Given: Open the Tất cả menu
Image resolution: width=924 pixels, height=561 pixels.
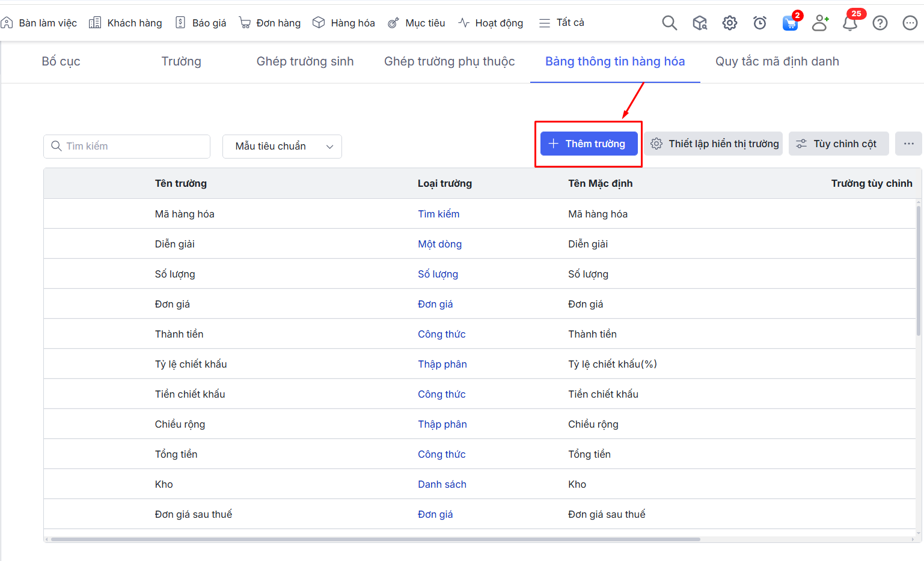Looking at the screenshot, I should [x=561, y=23].
